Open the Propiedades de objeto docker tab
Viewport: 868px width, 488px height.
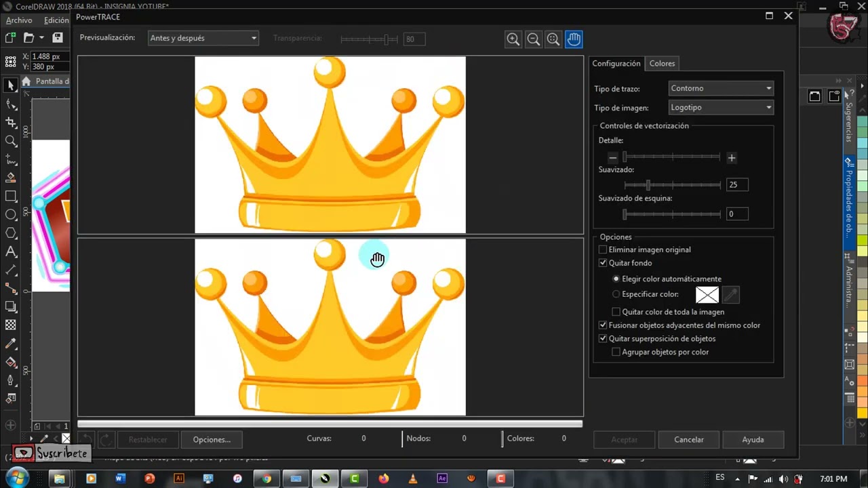point(848,203)
